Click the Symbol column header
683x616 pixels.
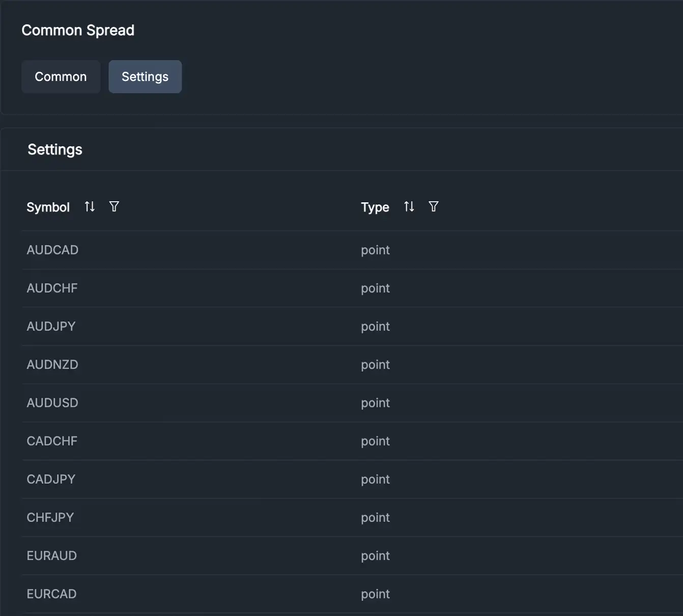click(48, 207)
